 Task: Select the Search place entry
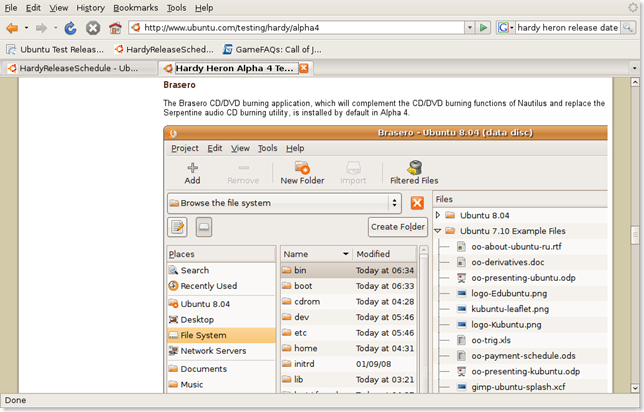(x=221, y=270)
